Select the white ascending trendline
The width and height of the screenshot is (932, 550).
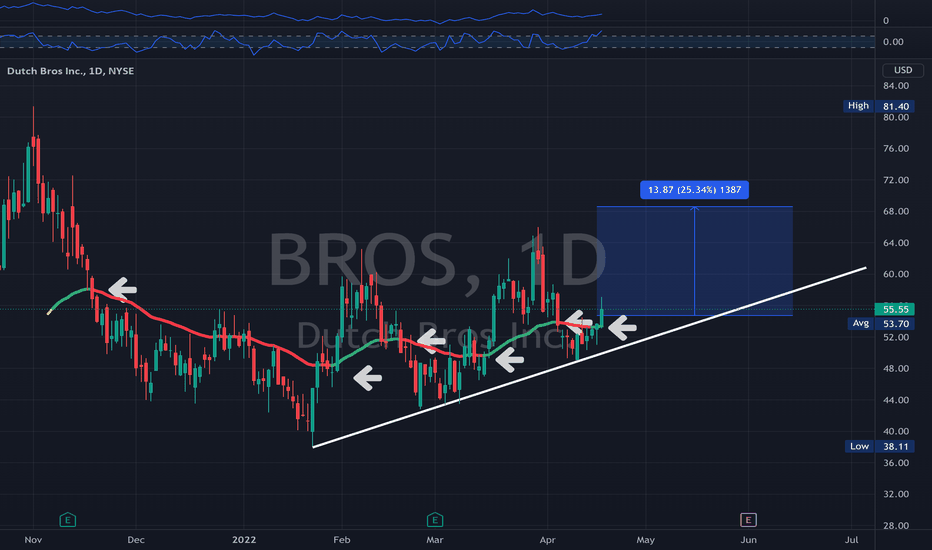point(588,357)
